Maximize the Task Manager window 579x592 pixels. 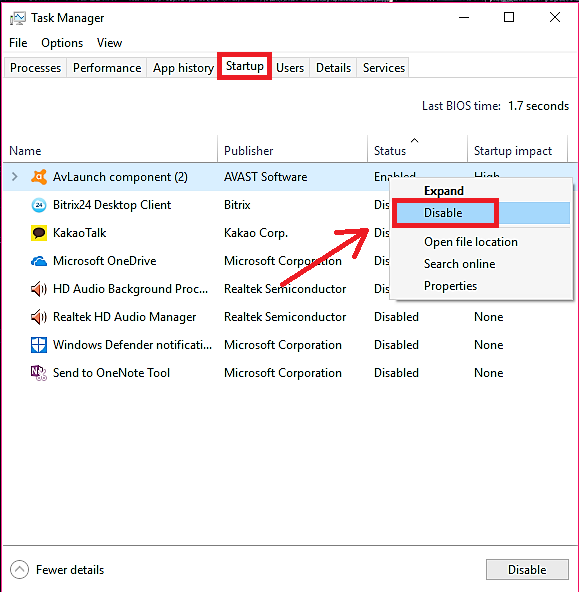(509, 17)
